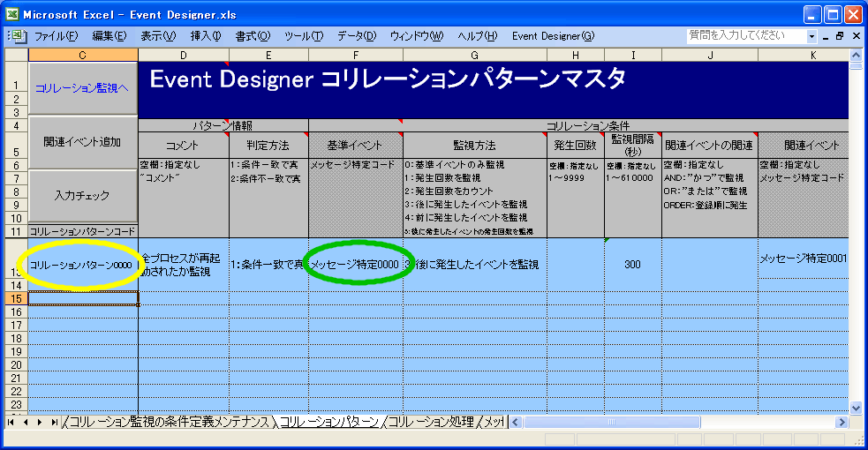This screenshot has height=450, width=868.
Task: Click the vertical scrollbar down arrow
Action: click(x=855, y=408)
